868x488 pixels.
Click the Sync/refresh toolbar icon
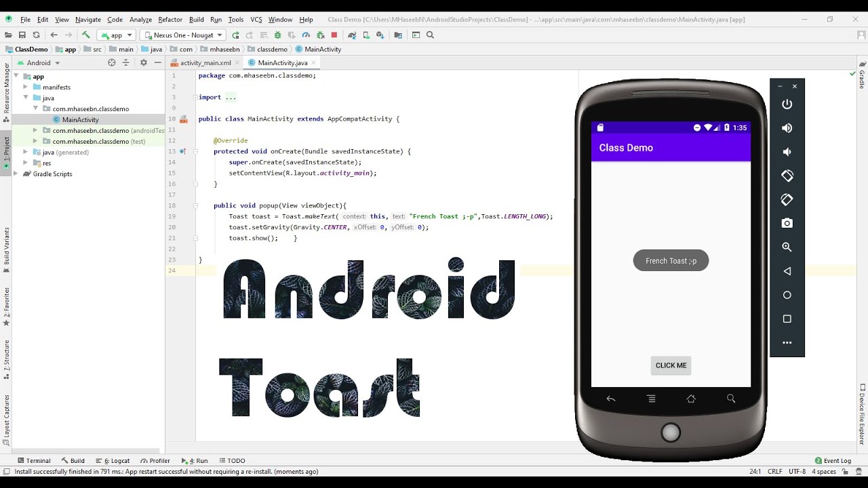point(37,35)
